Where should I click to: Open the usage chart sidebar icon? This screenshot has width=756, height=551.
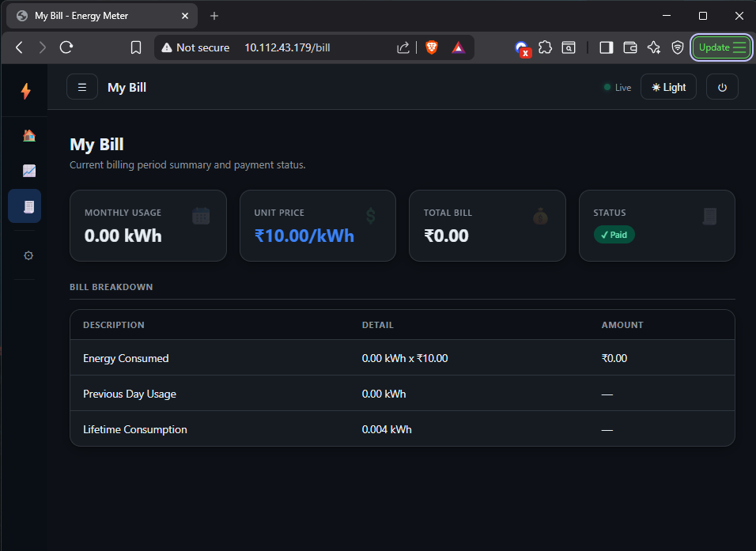click(29, 171)
